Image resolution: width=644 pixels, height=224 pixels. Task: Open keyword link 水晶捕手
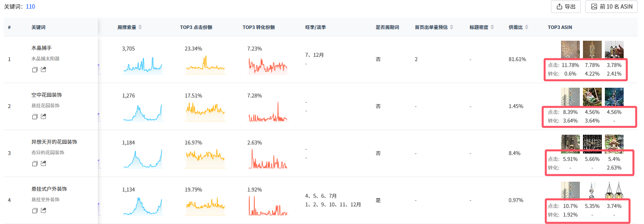(x=41, y=48)
